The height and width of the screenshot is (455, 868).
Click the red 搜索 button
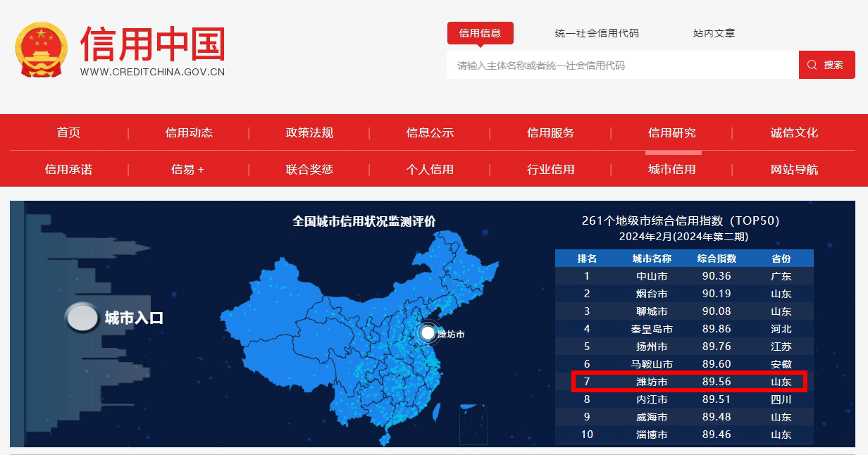click(x=826, y=65)
